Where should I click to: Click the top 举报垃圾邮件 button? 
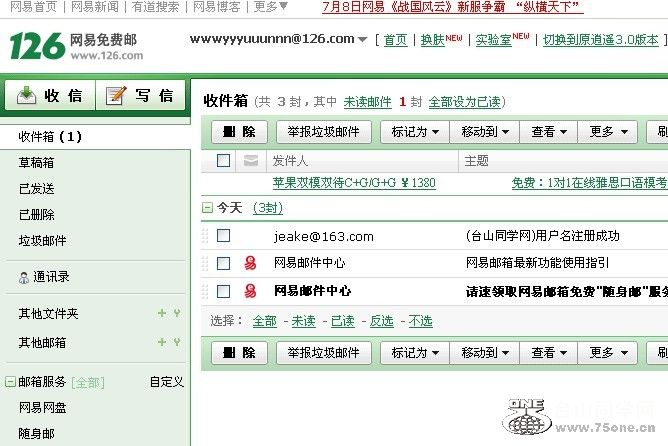324,132
